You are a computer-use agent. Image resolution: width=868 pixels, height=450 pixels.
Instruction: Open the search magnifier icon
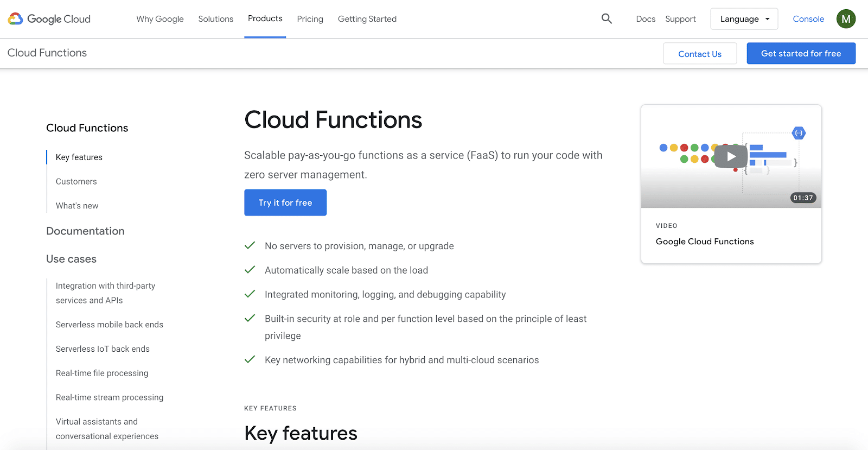[607, 19]
